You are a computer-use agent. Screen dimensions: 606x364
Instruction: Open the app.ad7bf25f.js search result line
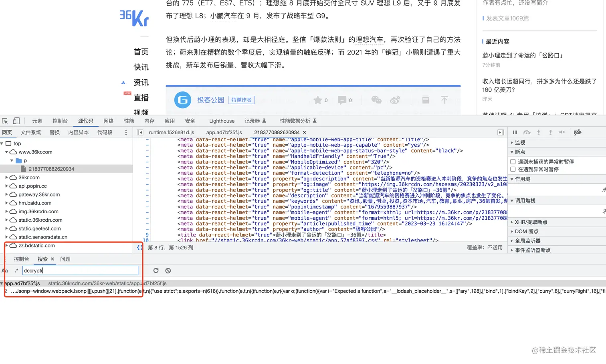click(303, 291)
